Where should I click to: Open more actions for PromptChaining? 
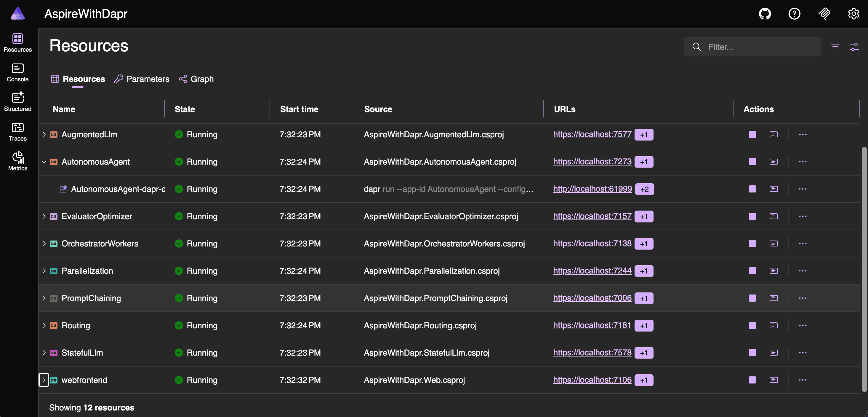803,298
